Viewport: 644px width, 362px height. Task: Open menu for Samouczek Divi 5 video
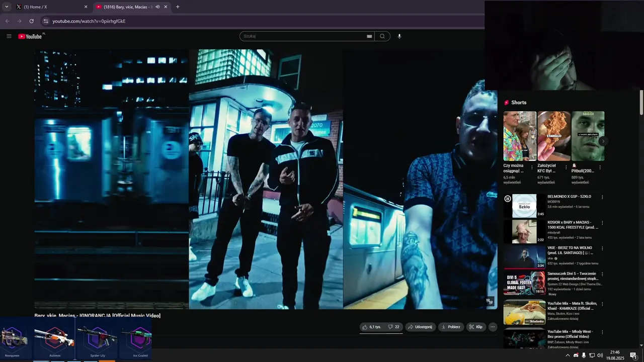602,275
